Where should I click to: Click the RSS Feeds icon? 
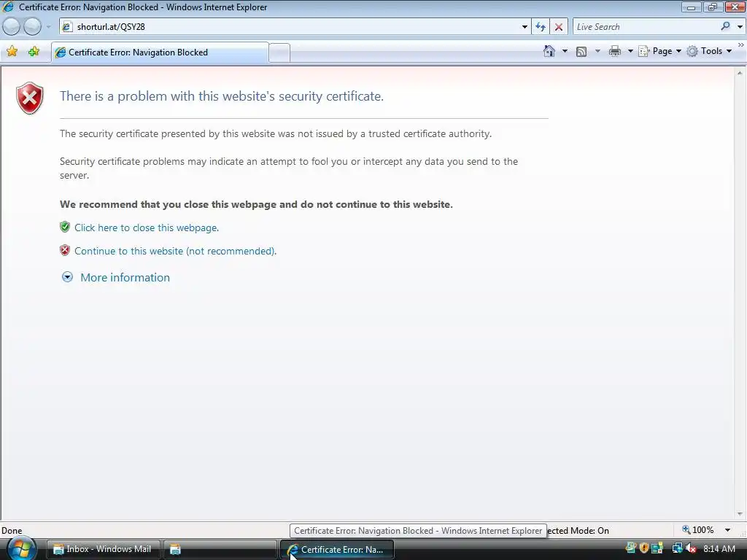(581, 52)
